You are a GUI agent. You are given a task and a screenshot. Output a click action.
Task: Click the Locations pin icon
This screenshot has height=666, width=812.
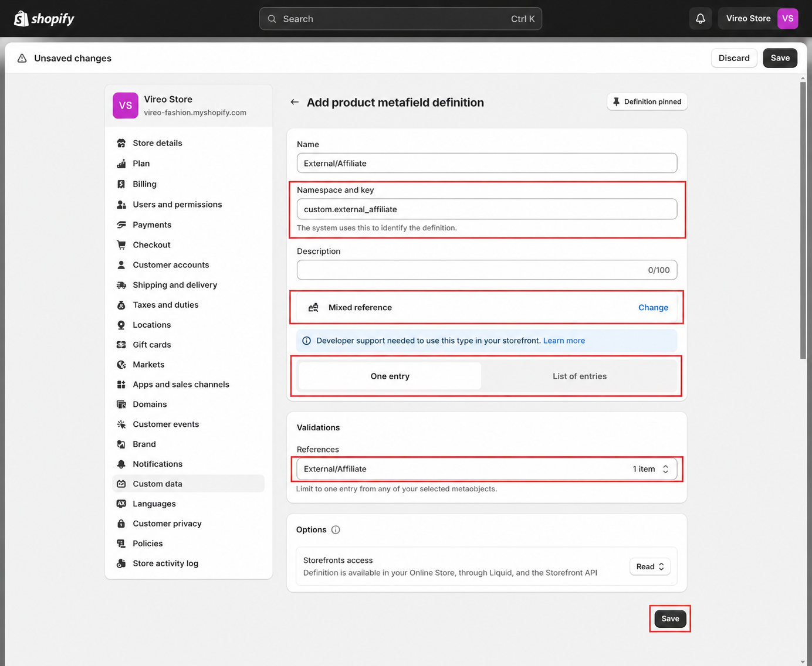121,325
